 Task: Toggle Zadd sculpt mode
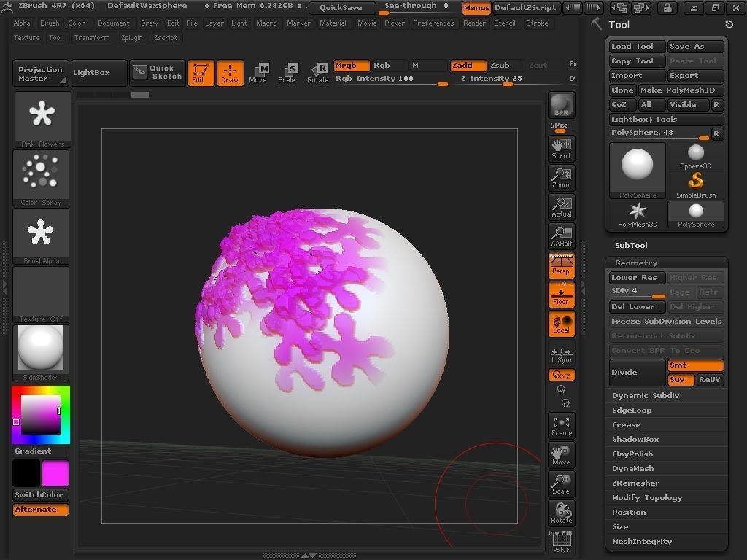click(x=468, y=65)
